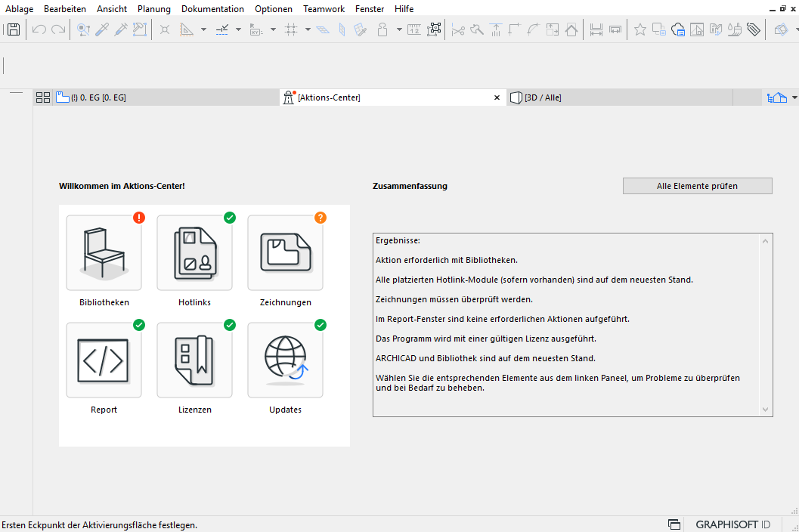The image size is (799, 532).
Task: Pick up parameters with the eyedropper
Action: point(102,29)
